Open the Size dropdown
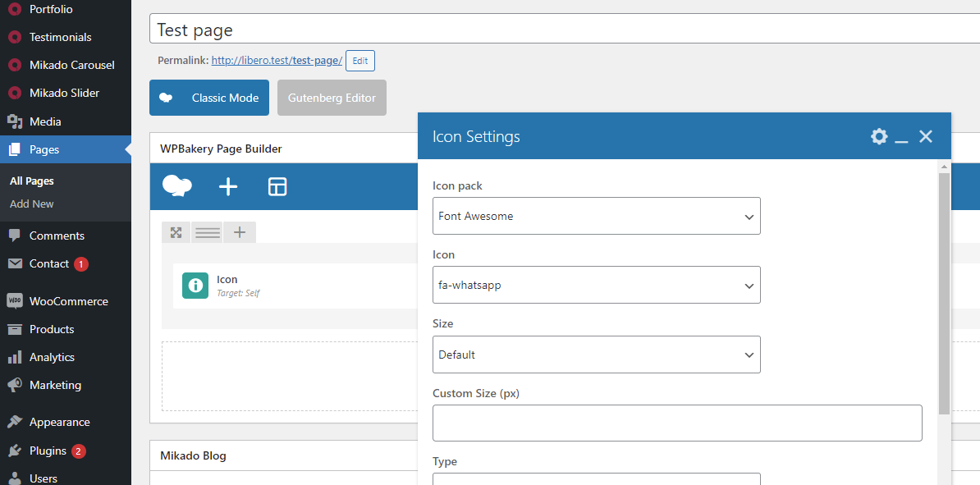 coord(596,355)
